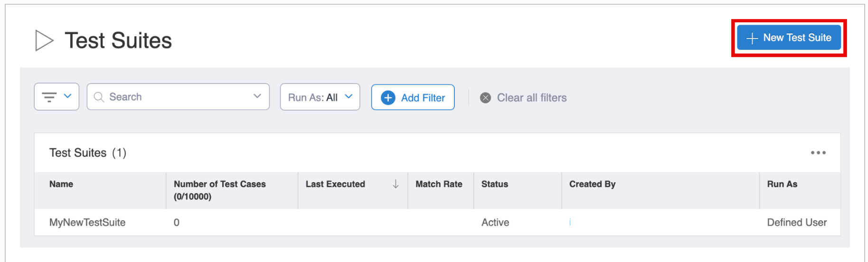Open the Run As: All dropdown
This screenshot has width=868, height=262.
click(x=320, y=97)
